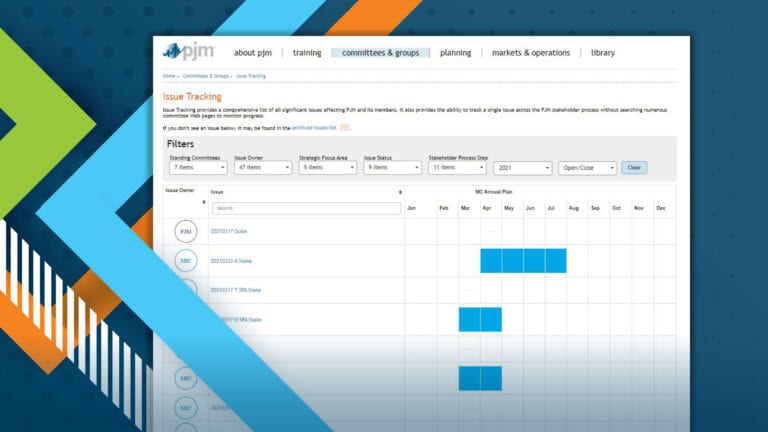Screen dimensions: 768x432
Task: Click the Jan month column header
Action: (x=411, y=208)
